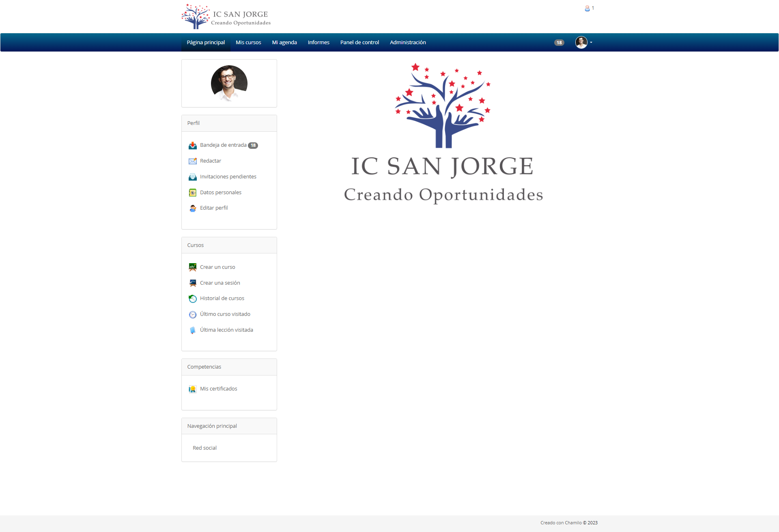The height and width of the screenshot is (532, 779).
Task: Open Mis certificados link
Action: tap(219, 389)
